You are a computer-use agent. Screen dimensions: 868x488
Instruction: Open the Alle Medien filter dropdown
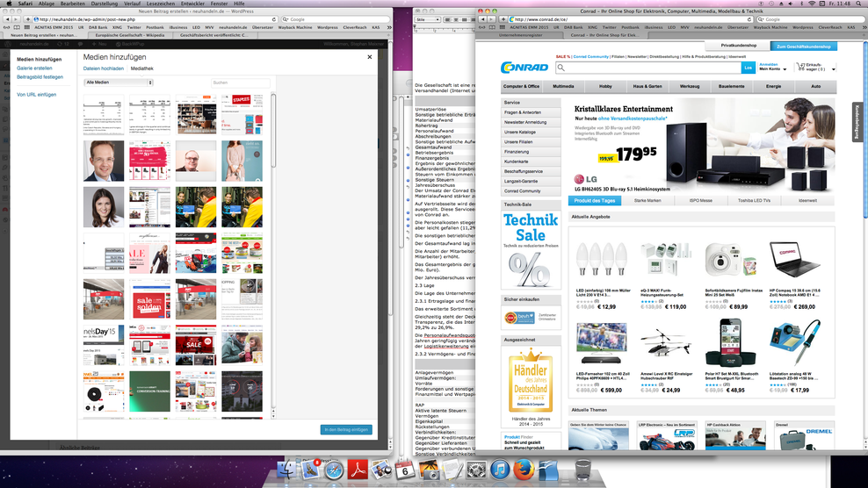pos(119,83)
